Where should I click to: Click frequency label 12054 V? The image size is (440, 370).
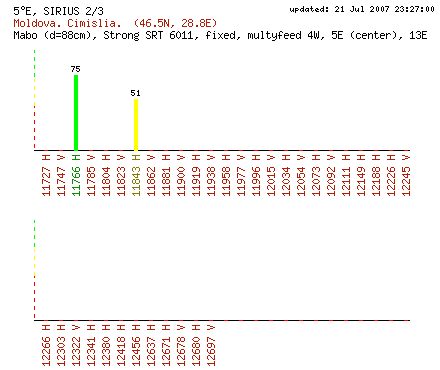(301, 175)
